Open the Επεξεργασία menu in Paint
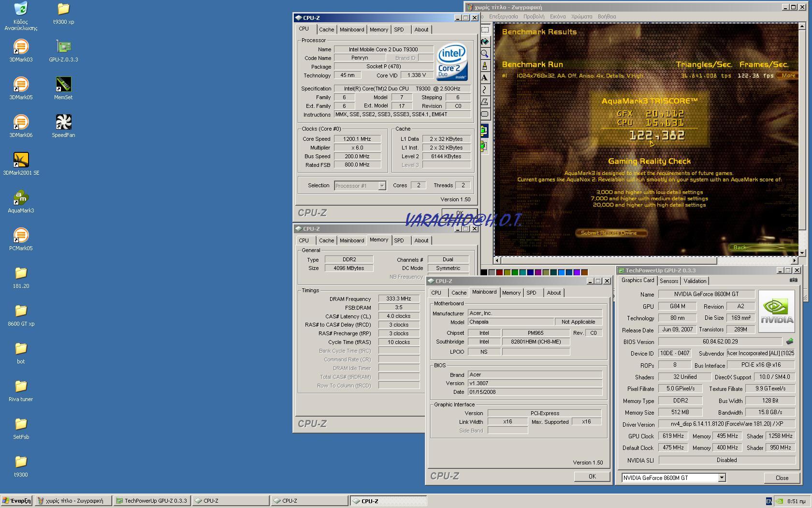This screenshot has height=508, width=812. pyautogui.click(x=503, y=16)
